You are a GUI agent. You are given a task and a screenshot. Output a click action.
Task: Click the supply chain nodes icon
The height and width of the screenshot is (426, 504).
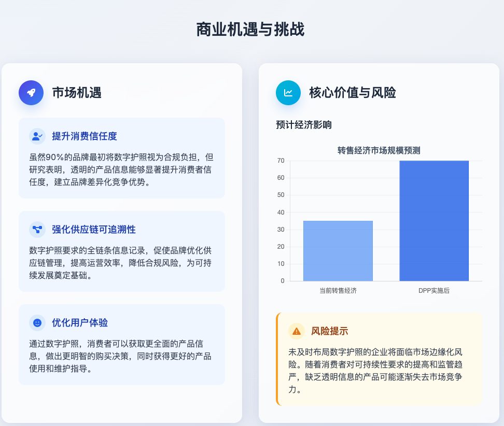point(37,229)
